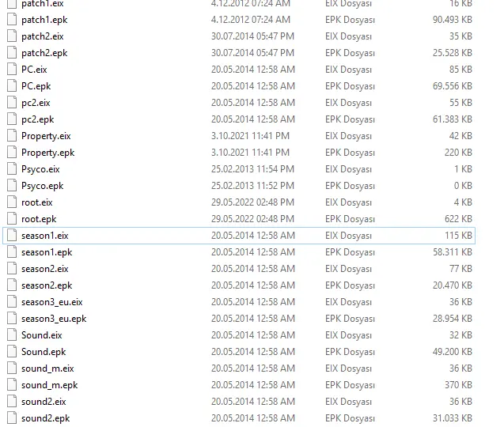Click the root.eix file icon
The image size is (504, 427).
coord(11,202)
